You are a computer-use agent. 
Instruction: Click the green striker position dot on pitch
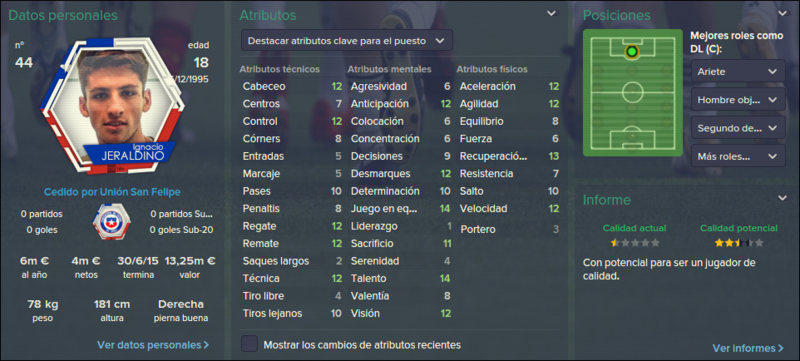[x=632, y=51]
